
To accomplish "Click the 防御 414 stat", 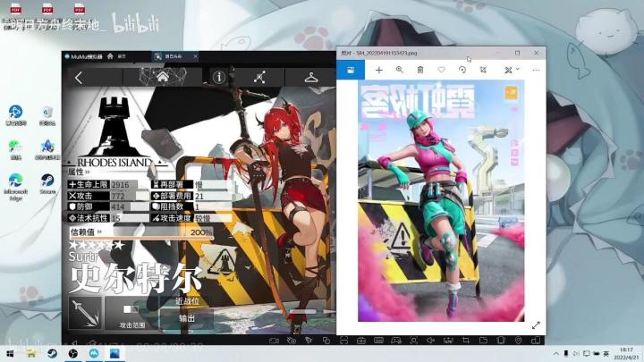I will point(108,206).
